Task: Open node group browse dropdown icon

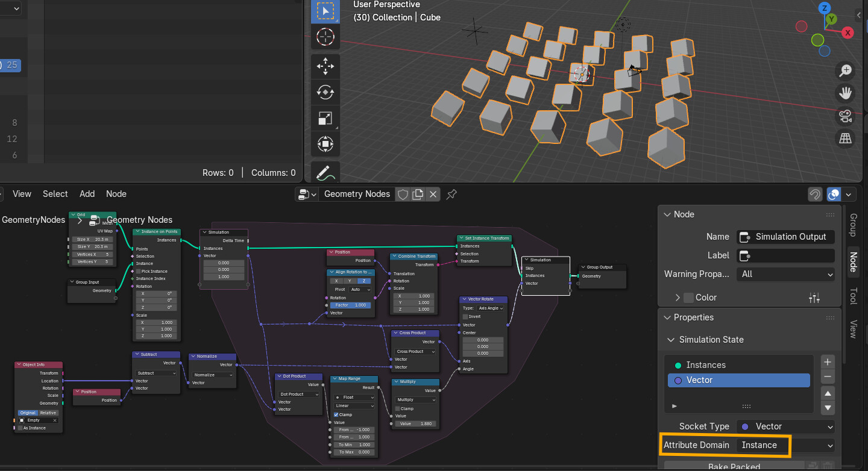Action: 306,194
